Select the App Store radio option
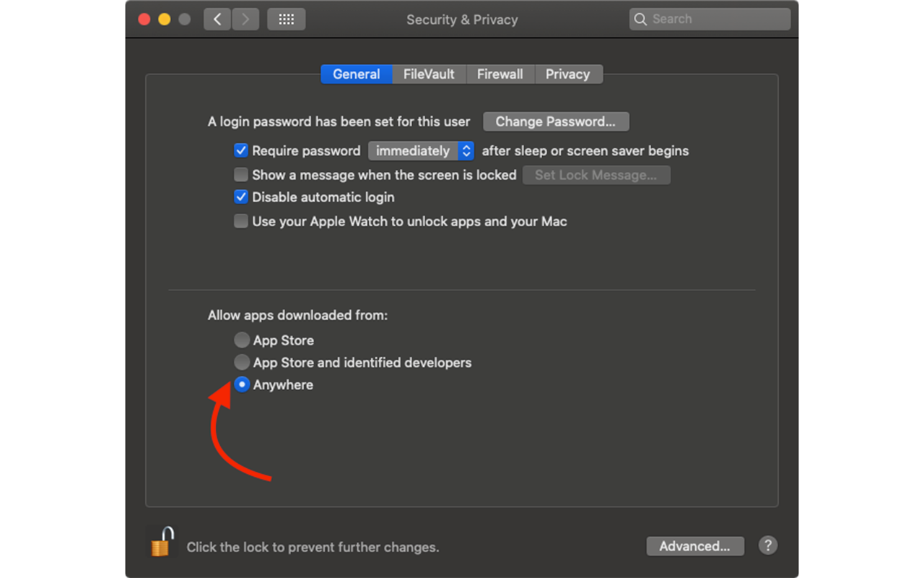924x578 pixels. pyautogui.click(x=242, y=340)
